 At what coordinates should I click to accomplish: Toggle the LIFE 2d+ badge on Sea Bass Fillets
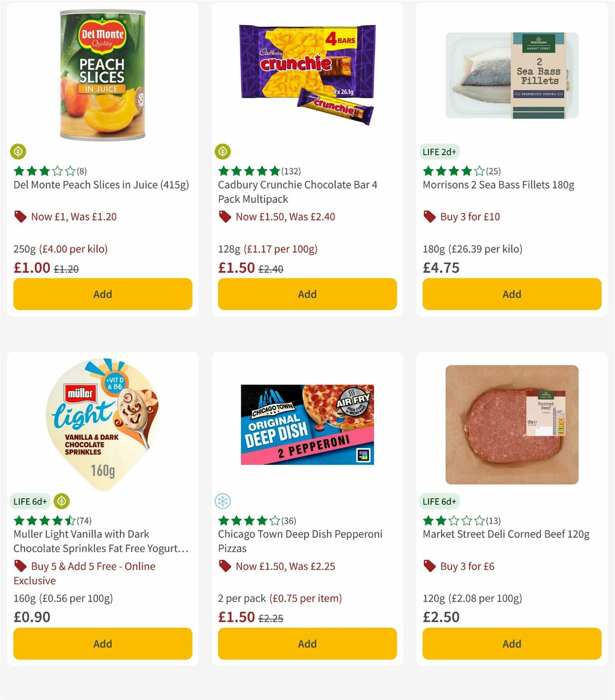tap(439, 152)
